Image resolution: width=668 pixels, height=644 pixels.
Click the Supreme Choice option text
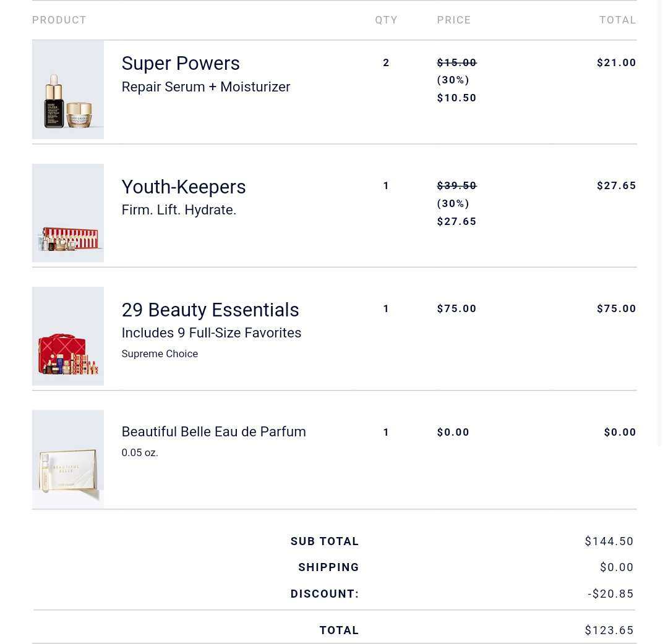160,354
